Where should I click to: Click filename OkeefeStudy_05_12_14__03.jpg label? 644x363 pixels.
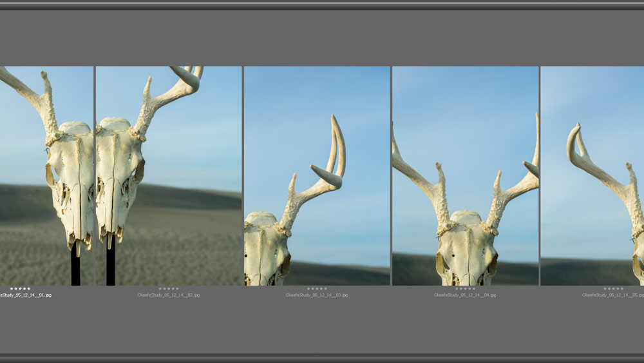pos(317,295)
